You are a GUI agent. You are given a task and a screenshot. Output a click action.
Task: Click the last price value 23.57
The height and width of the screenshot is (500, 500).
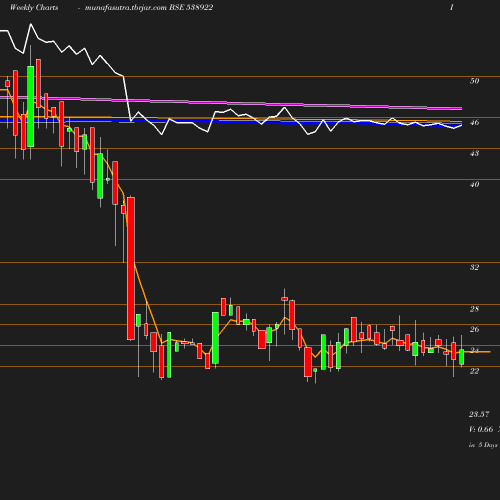tap(479, 414)
